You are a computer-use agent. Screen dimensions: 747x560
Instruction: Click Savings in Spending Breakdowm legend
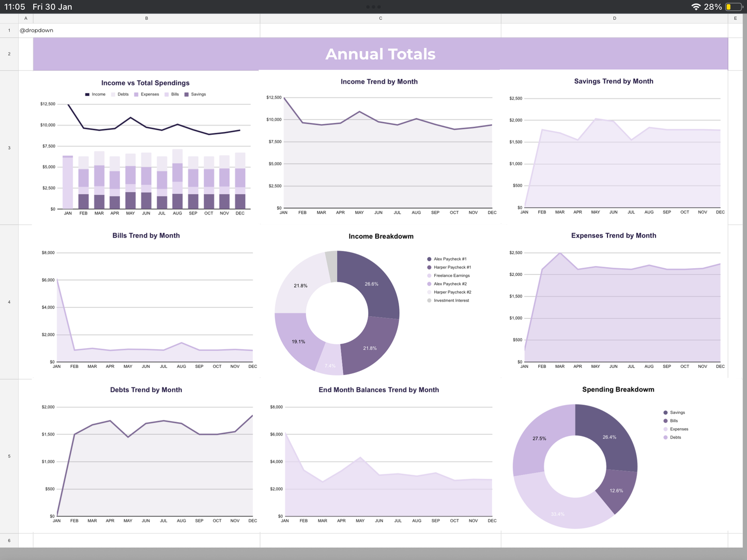[674, 413]
